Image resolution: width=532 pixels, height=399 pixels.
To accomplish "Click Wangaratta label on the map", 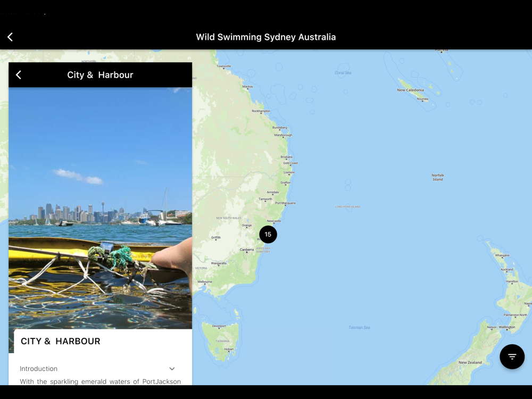I will click(x=219, y=263).
